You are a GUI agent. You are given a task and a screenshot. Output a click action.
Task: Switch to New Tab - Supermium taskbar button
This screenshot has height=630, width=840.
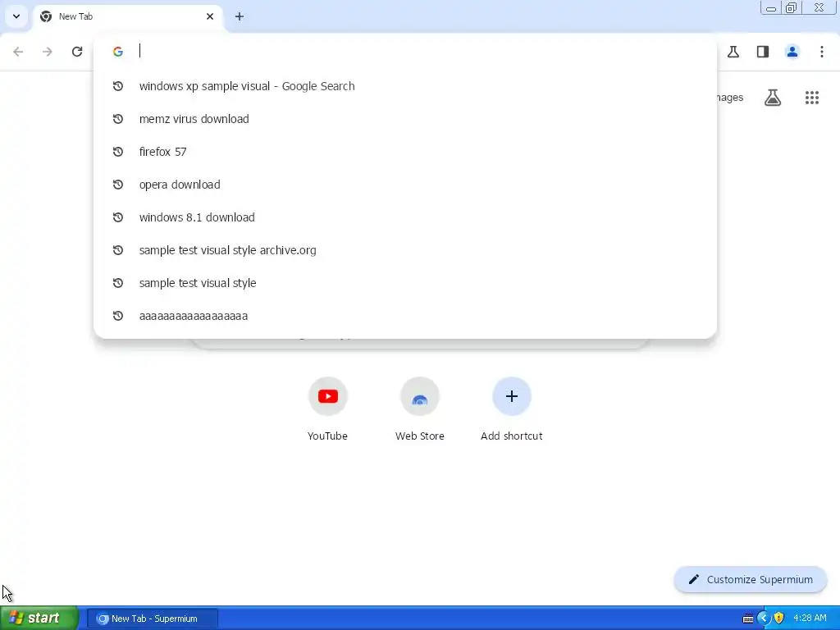[152, 619]
